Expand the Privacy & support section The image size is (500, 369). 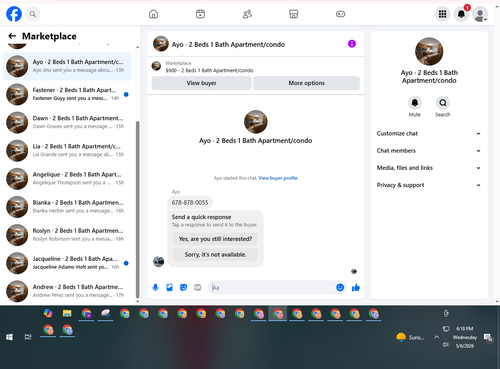click(x=429, y=185)
